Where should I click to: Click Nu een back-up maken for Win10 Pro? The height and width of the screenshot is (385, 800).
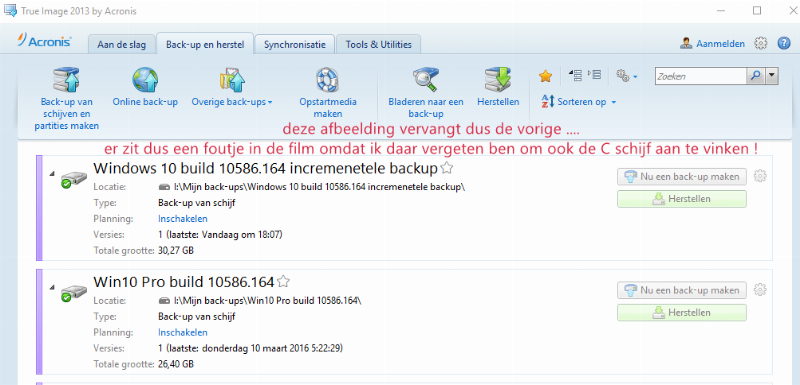tap(682, 290)
